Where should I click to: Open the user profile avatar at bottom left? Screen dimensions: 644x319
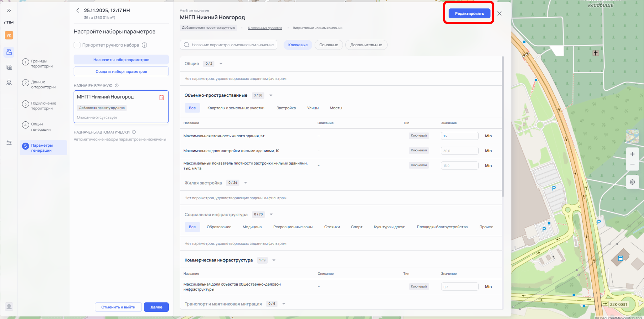tap(9, 306)
